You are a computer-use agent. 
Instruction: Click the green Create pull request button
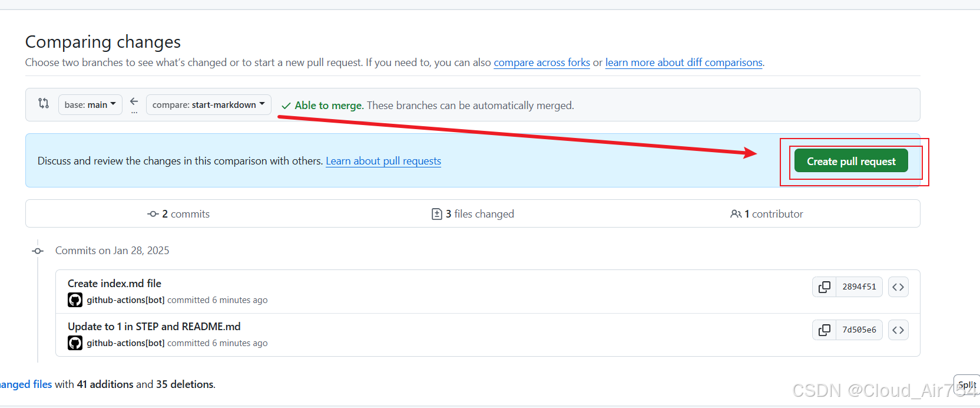point(851,161)
